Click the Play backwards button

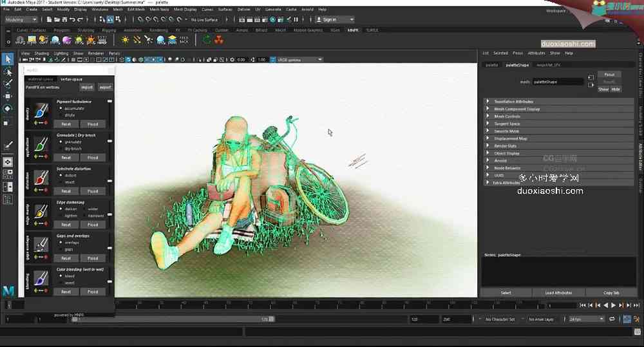(x=606, y=305)
